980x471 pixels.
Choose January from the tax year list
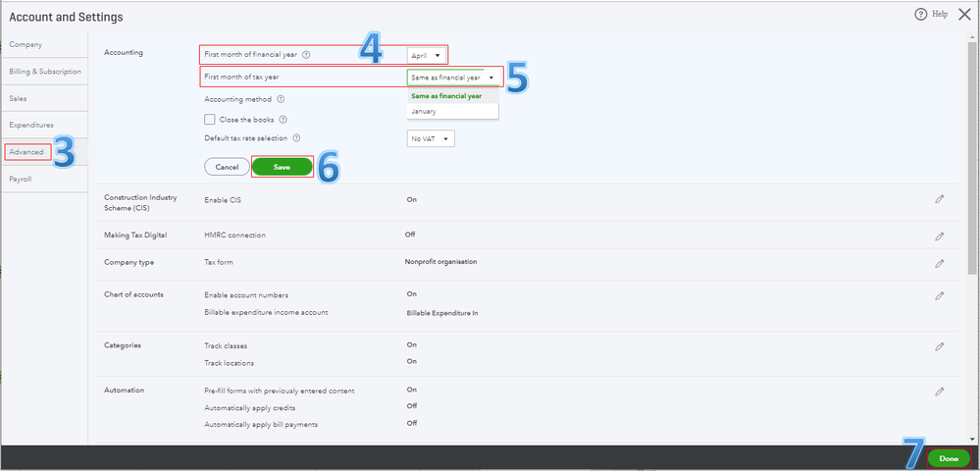452,111
